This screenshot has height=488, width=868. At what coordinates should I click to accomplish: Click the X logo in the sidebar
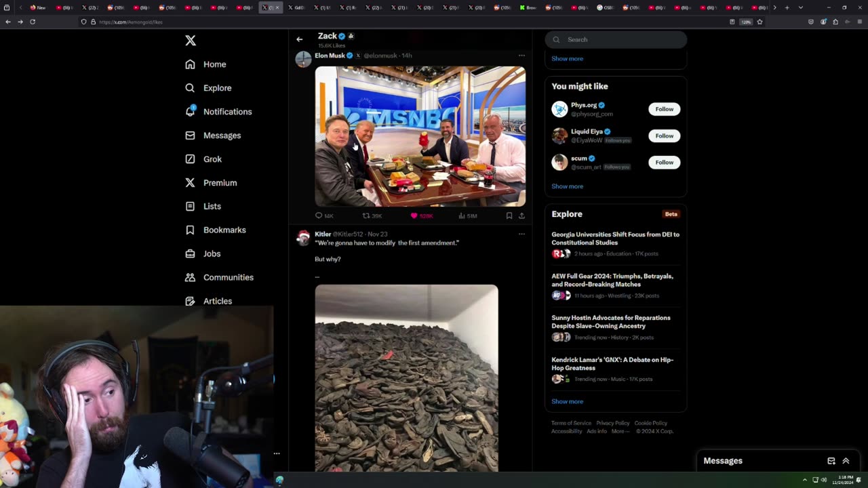pos(191,41)
